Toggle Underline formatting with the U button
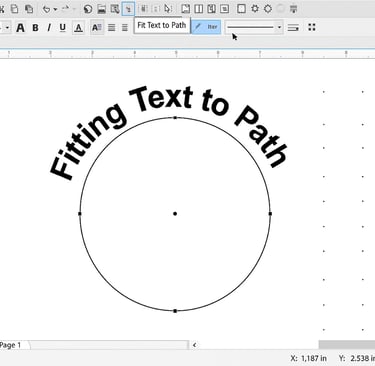Screen dimensions: 375x366 (x=62, y=28)
